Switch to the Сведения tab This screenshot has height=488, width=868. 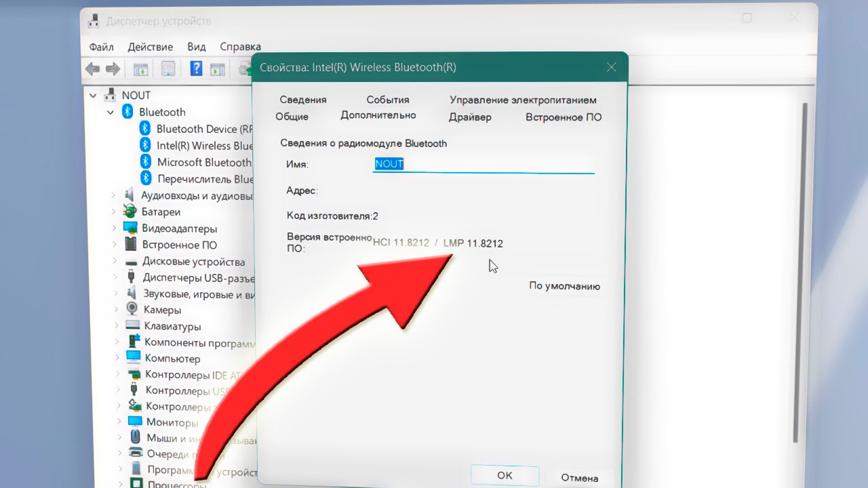[303, 100]
